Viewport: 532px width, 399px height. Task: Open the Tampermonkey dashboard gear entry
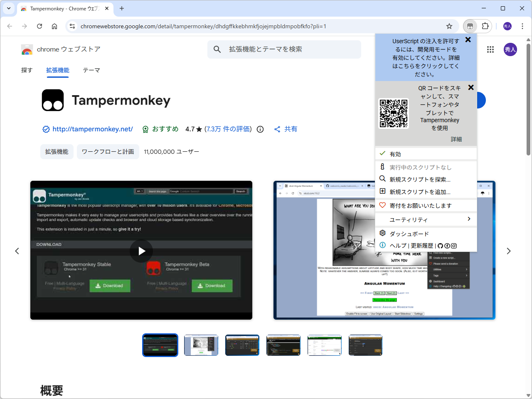click(x=409, y=233)
